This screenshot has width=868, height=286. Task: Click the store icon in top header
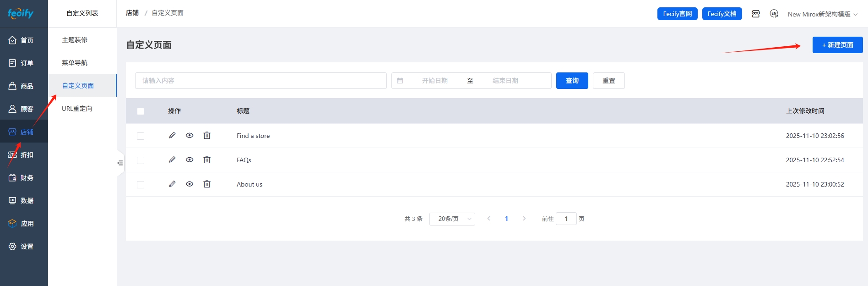tap(756, 14)
